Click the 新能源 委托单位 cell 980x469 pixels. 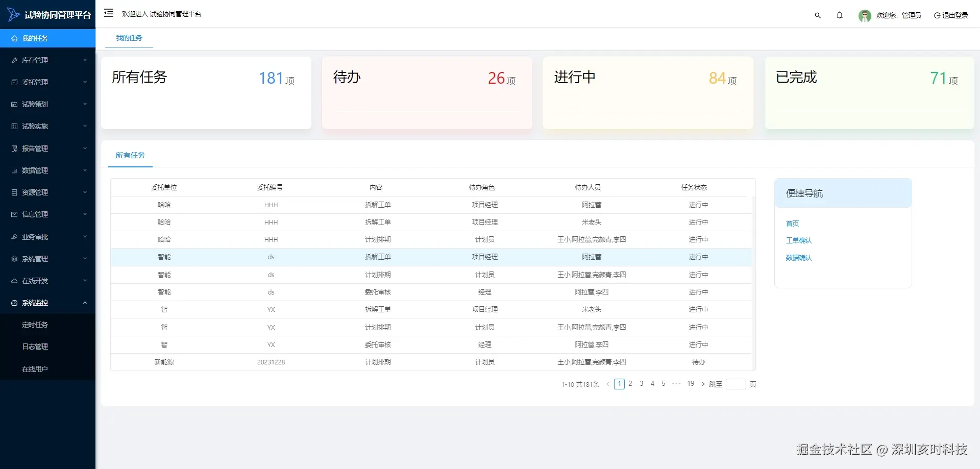point(164,362)
